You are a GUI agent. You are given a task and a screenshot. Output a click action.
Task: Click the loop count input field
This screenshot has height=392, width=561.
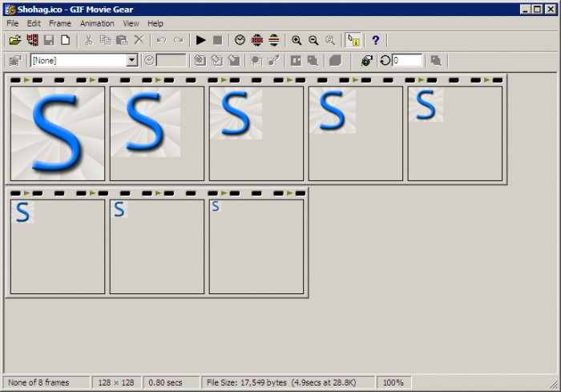coord(407,60)
